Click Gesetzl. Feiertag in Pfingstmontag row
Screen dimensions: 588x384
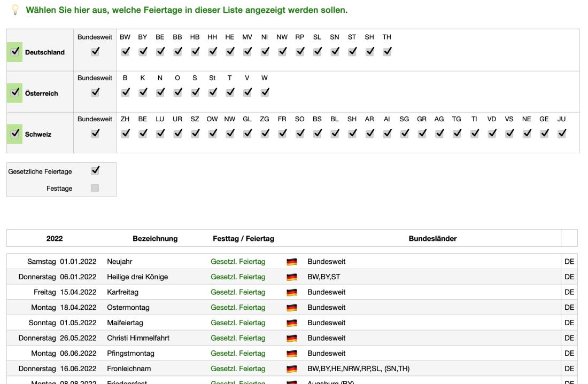pyautogui.click(x=238, y=353)
